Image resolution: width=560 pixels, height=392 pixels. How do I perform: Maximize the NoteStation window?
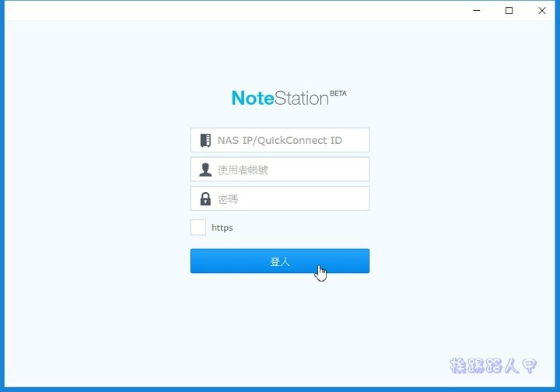pos(509,11)
